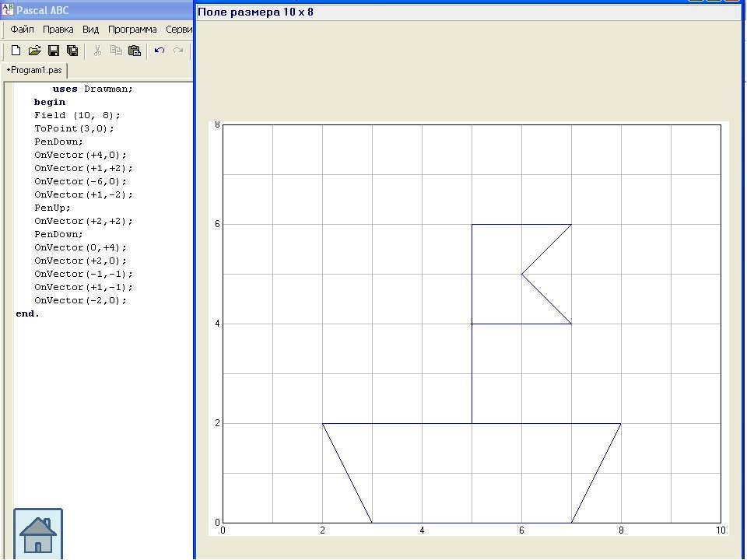Paste using the clipboard icon

[135, 51]
